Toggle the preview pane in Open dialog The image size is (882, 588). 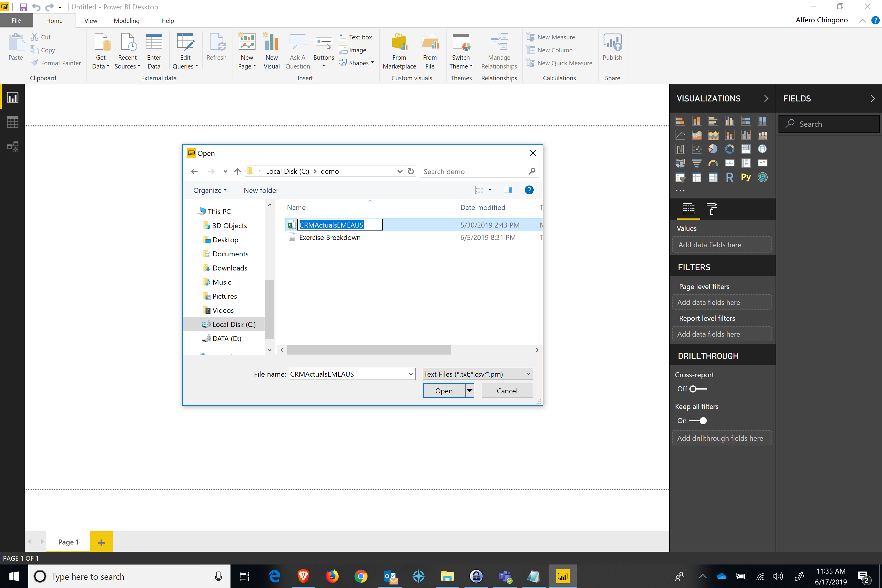pos(508,190)
